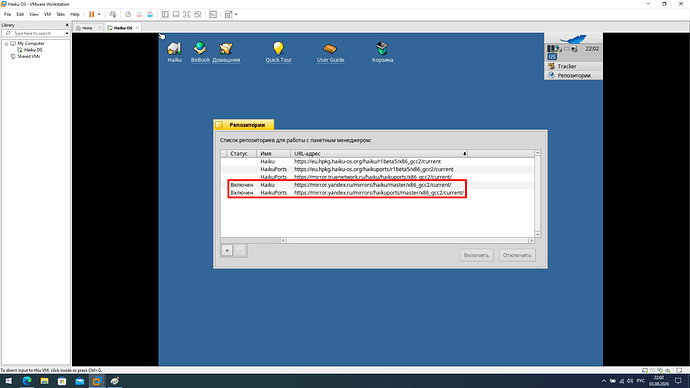Enter full screen mode from toolbar
690x388 pixels.
187,15
